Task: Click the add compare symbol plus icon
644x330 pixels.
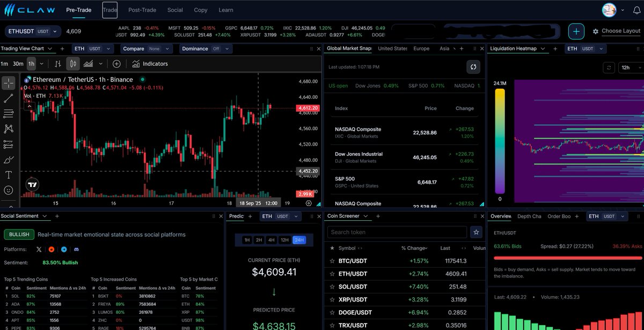Action: [x=116, y=63]
